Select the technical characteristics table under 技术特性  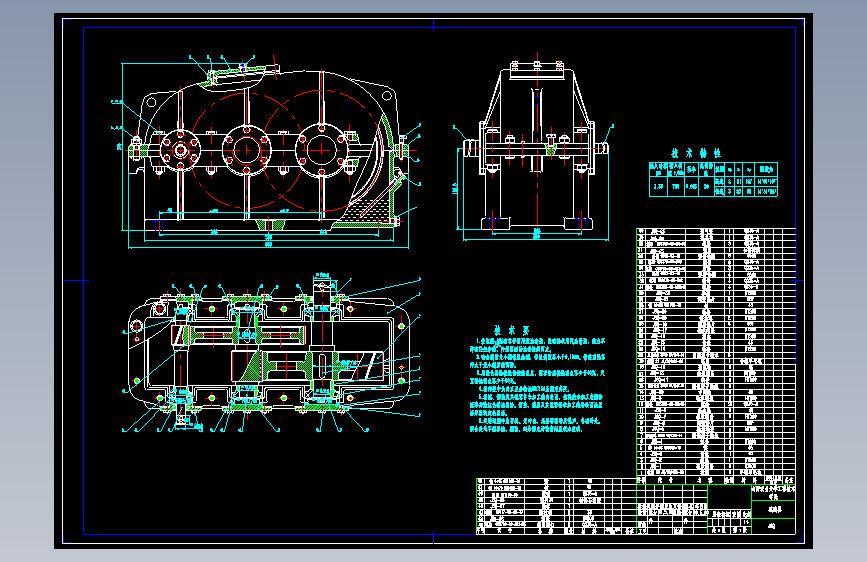tap(713, 179)
